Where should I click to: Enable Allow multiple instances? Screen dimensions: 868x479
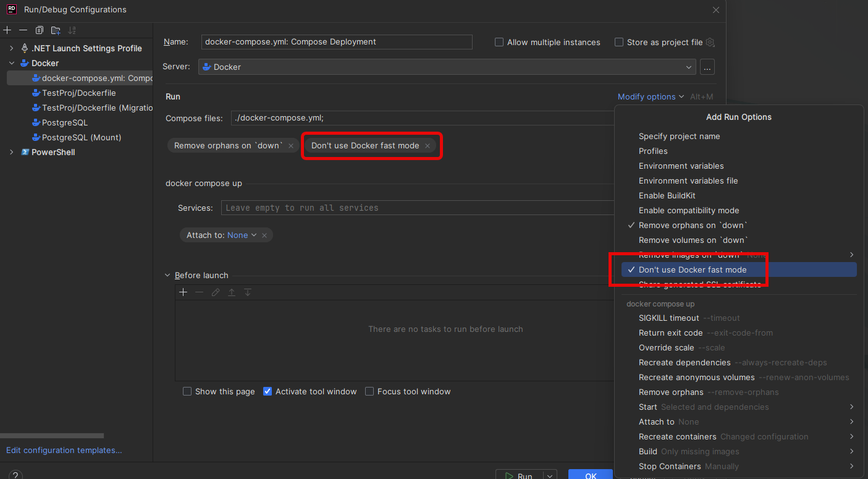[x=499, y=43]
